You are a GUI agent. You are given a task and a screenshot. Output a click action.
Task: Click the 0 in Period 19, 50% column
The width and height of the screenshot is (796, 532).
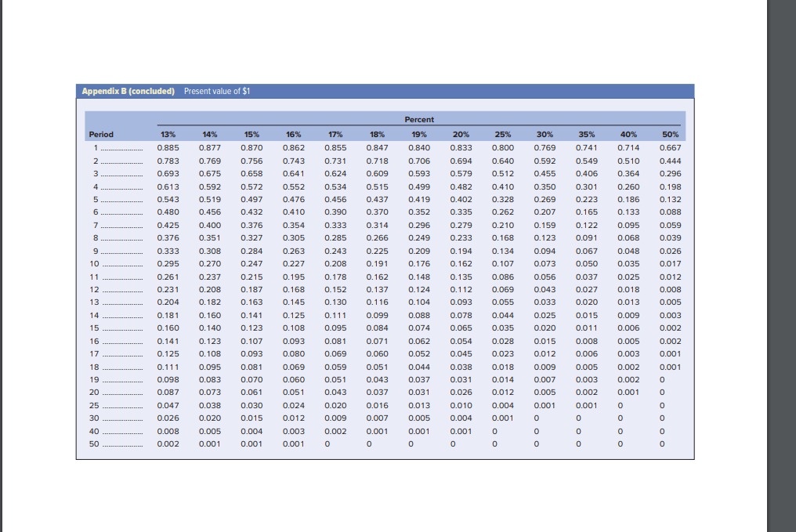pyautogui.click(x=662, y=380)
